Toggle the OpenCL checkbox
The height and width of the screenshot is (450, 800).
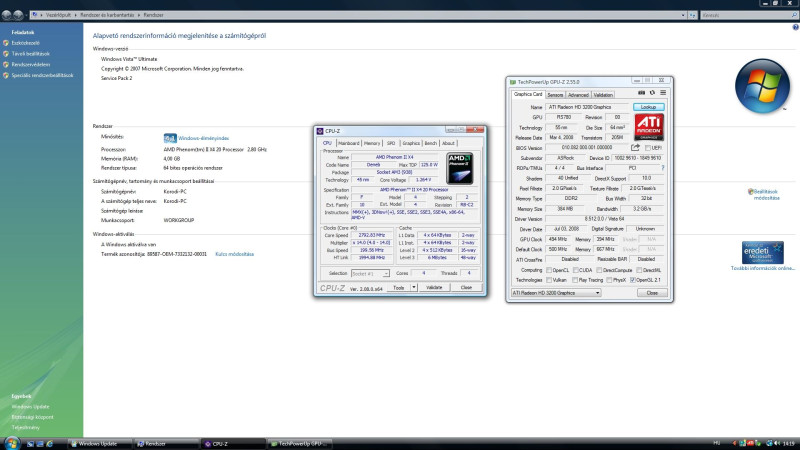(549, 270)
